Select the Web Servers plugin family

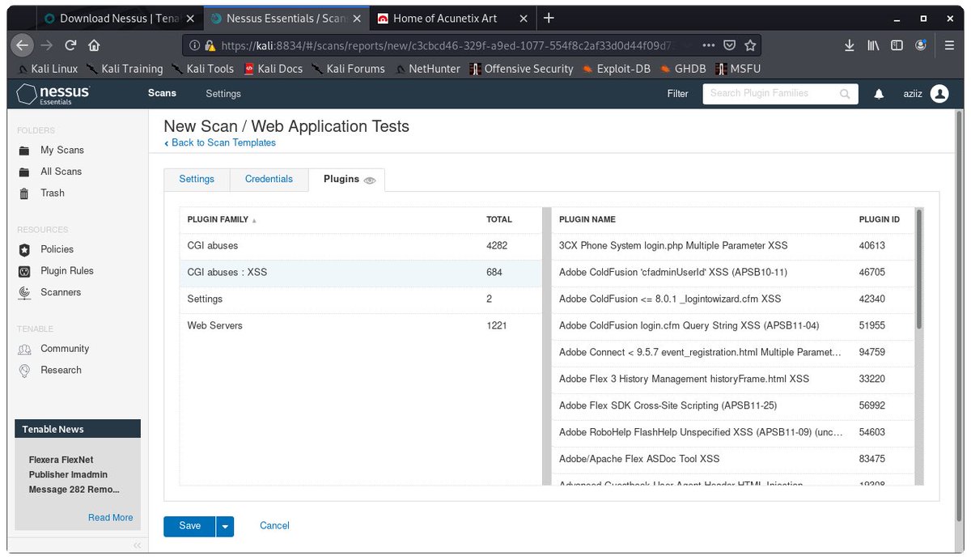point(360,326)
